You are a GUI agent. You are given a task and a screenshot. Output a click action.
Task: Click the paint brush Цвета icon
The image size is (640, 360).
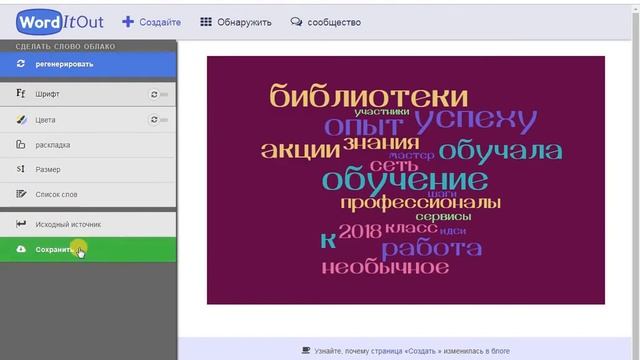(x=21, y=120)
